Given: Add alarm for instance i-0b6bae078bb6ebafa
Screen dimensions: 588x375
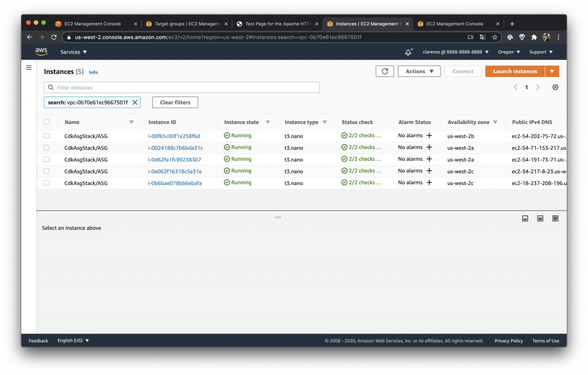Looking at the screenshot, I should (430, 183).
